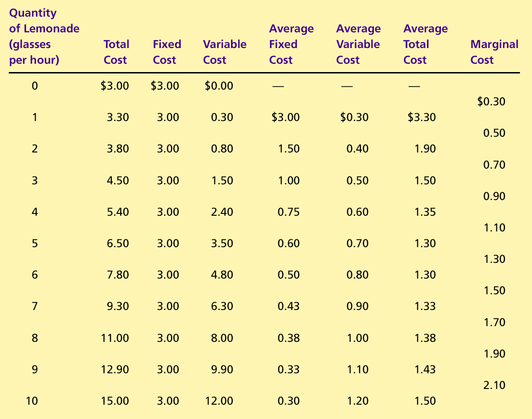This screenshot has height=419, width=532.
Task: Select the marginal cost value 2.10
Action: tap(495, 385)
